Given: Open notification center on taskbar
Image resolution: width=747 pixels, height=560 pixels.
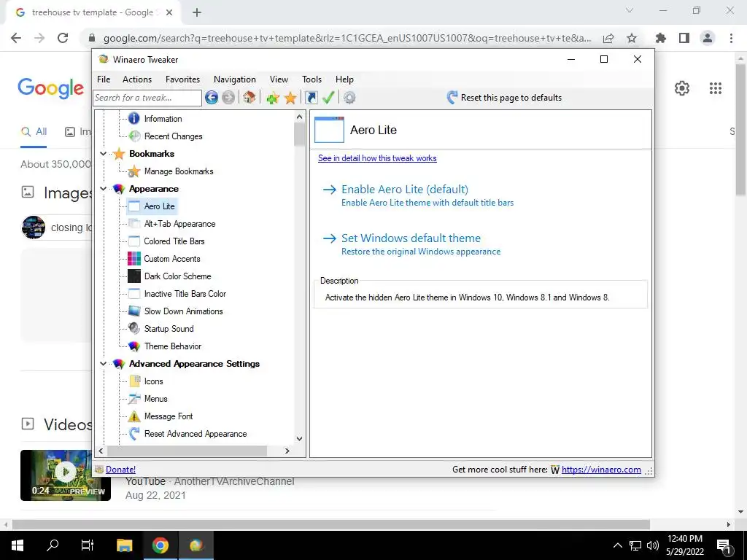Looking at the screenshot, I should 724,545.
